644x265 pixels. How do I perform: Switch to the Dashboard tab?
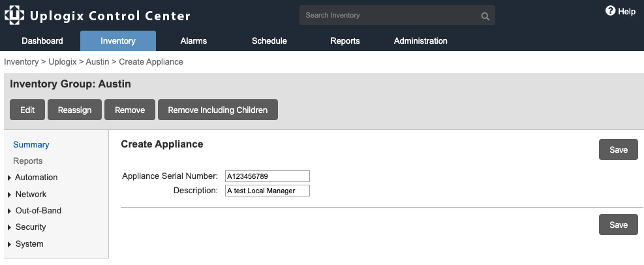pyautogui.click(x=42, y=41)
